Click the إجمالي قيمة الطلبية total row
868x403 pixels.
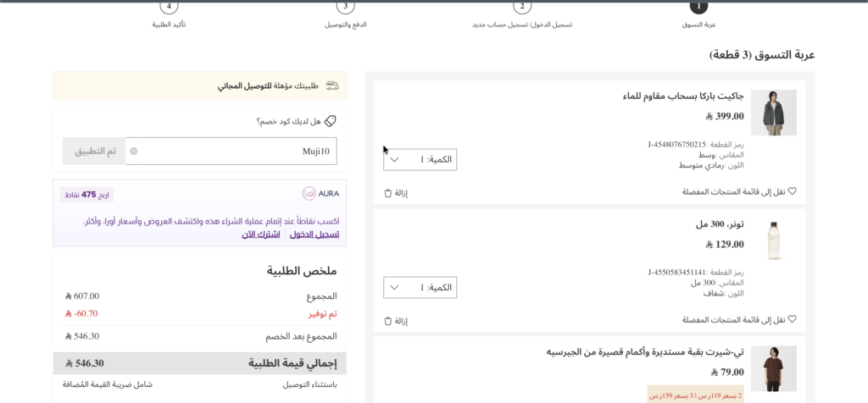pyautogui.click(x=199, y=363)
